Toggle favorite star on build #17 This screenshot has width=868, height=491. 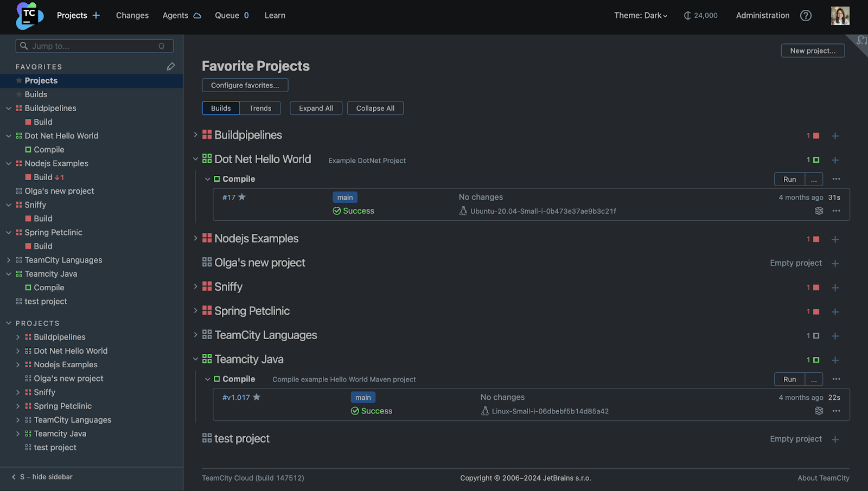242,197
